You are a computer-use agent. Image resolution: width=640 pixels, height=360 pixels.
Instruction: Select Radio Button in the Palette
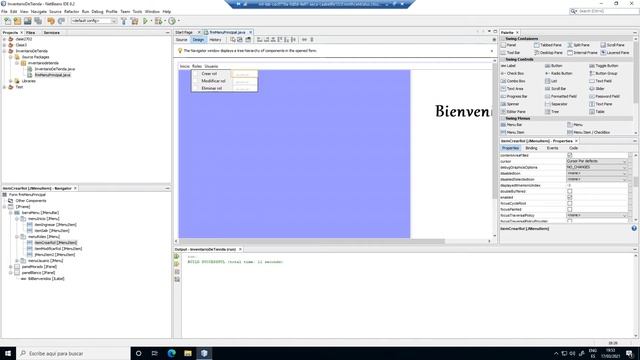click(559, 73)
